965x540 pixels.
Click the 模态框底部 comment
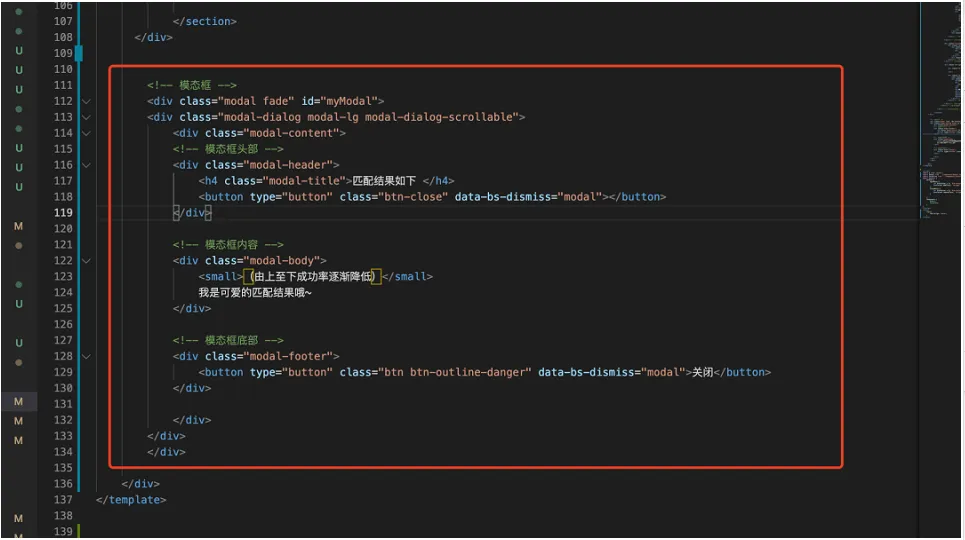point(228,341)
